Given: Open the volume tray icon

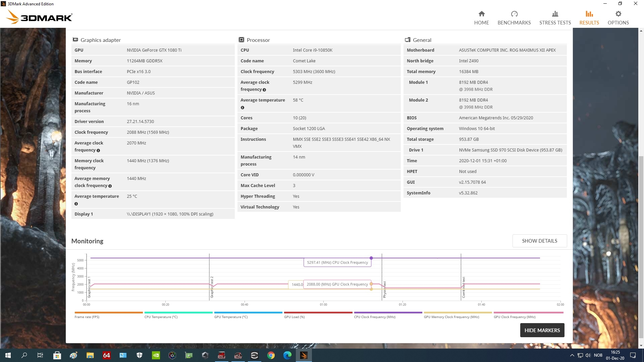Looking at the screenshot, I should pos(588,355).
